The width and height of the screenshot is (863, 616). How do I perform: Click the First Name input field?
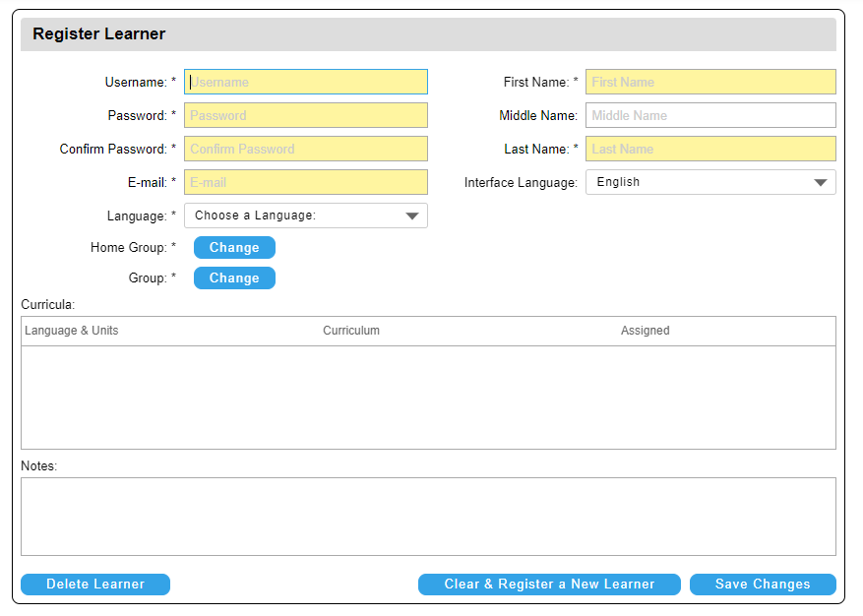tap(710, 82)
